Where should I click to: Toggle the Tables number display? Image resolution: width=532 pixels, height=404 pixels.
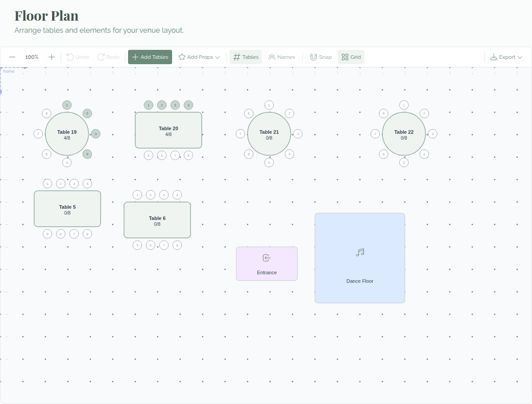246,57
